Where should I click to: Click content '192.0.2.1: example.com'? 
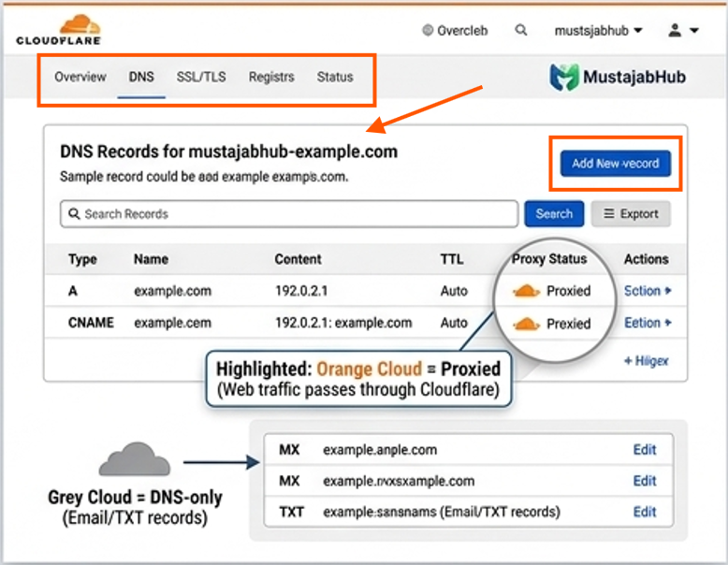pyautogui.click(x=343, y=323)
